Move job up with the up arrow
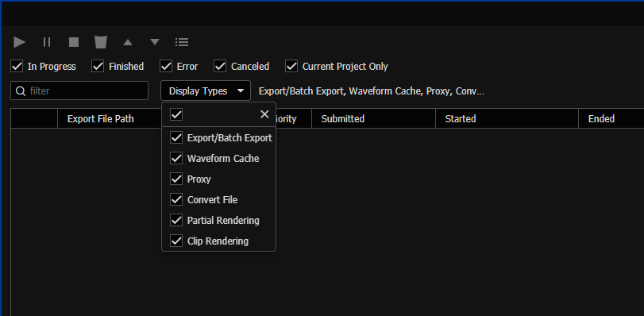Viewport: 644px width, 316px height. point(128,42)
